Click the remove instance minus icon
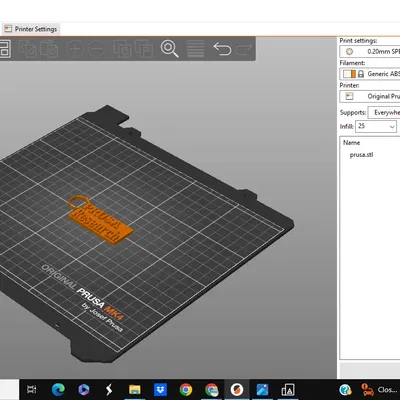Screen dimensions: 400x400 point(97,49)
